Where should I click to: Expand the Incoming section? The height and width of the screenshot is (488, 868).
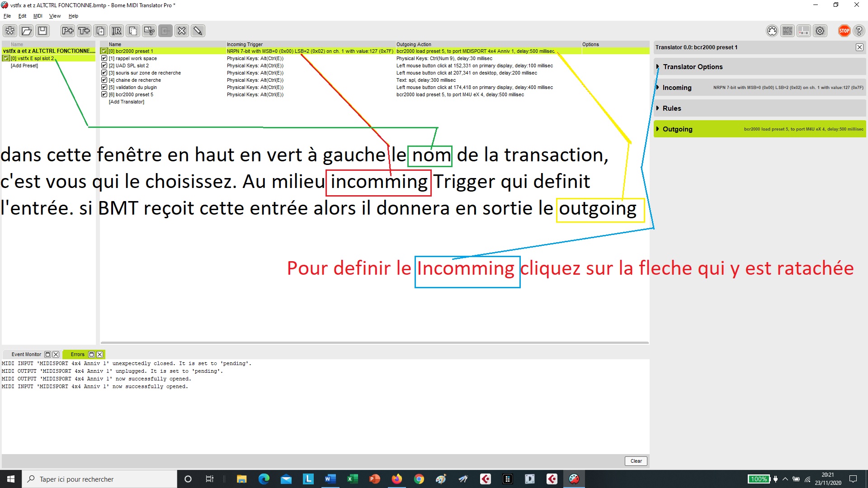[x=658, y=87]
